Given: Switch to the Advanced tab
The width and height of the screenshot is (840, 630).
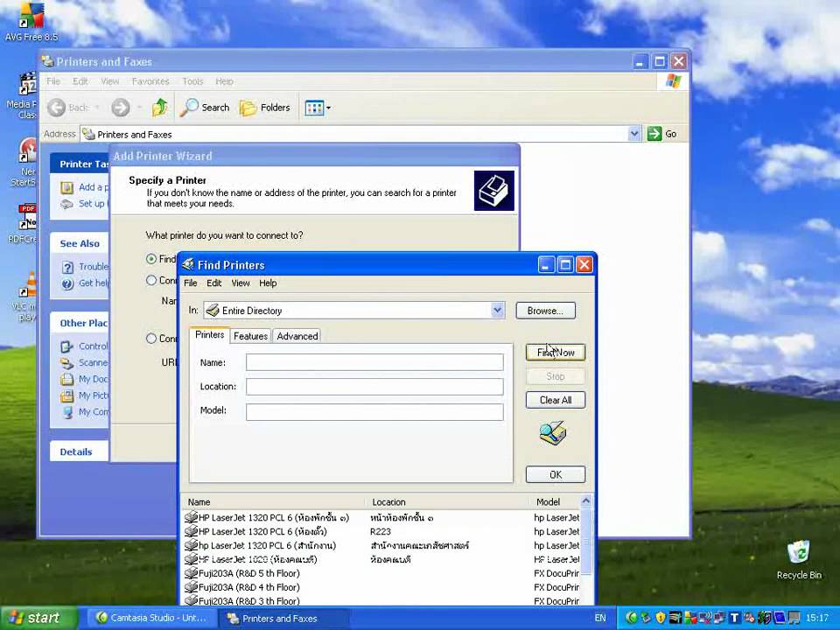Looking at the screenshot, I should tap(297, 336).
